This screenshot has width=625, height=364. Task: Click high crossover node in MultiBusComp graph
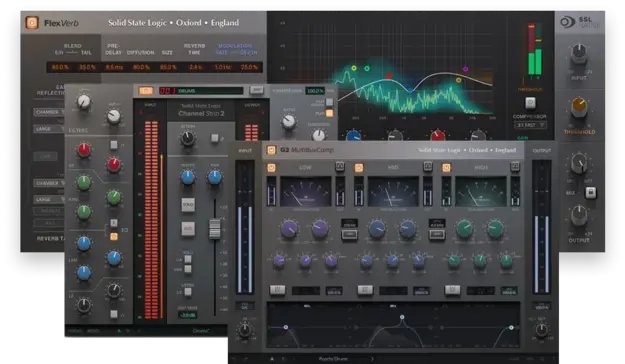click(x=511, y=327)
